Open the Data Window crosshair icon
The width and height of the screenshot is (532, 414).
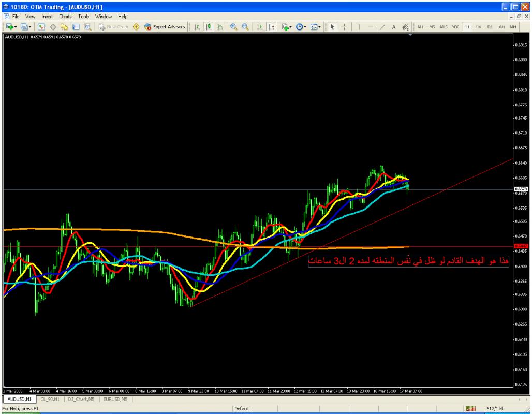[53, 27]
